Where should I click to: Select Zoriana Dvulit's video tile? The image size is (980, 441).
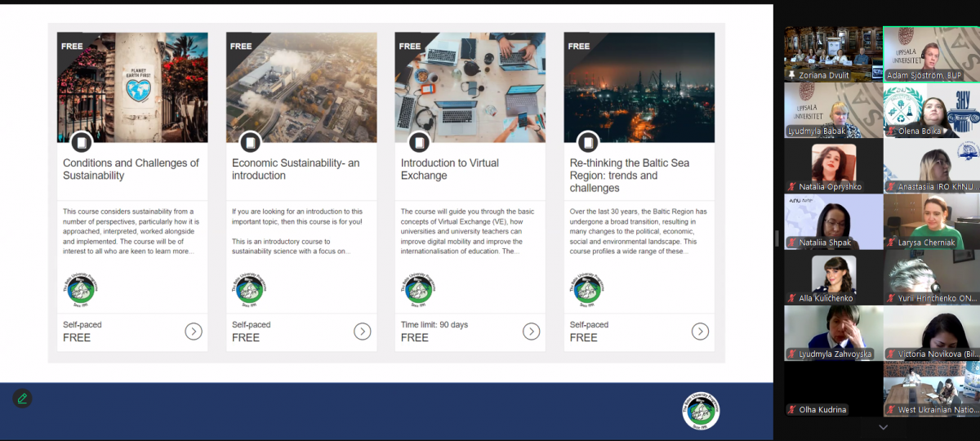[833, 54]
